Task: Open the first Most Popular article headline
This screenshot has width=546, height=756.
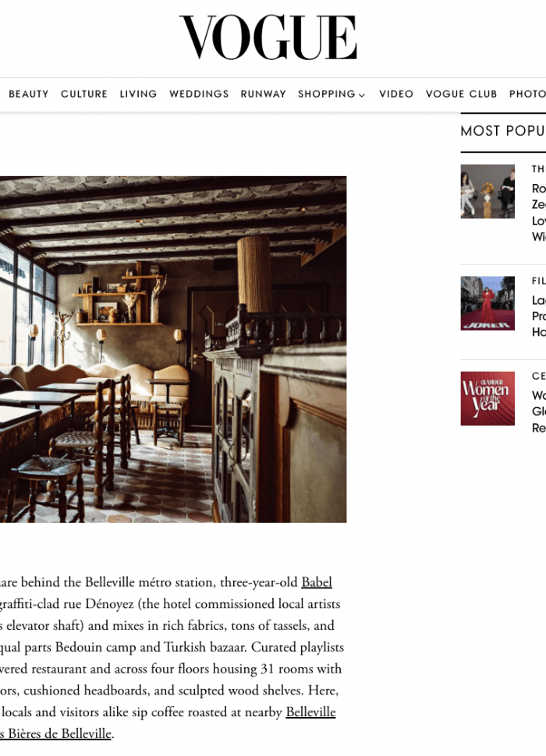Action: pyautogui.click(x=539, y=212)
